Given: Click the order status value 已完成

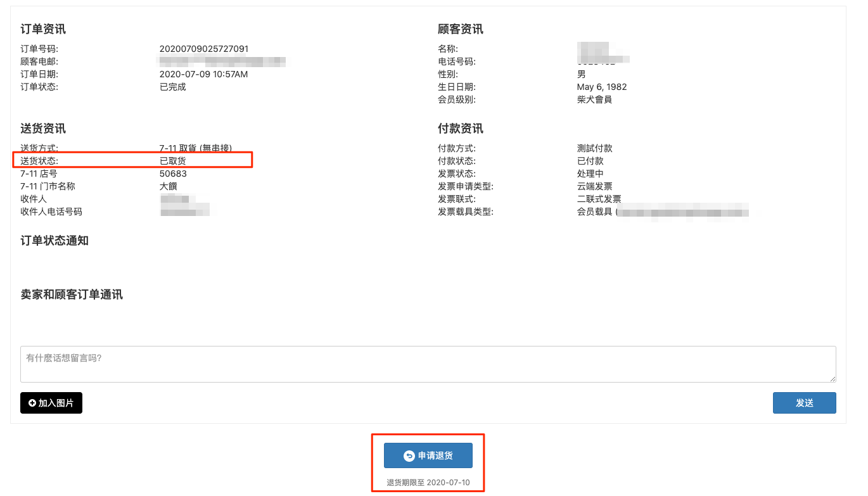Looking at the screenshot, I should 173,87.
